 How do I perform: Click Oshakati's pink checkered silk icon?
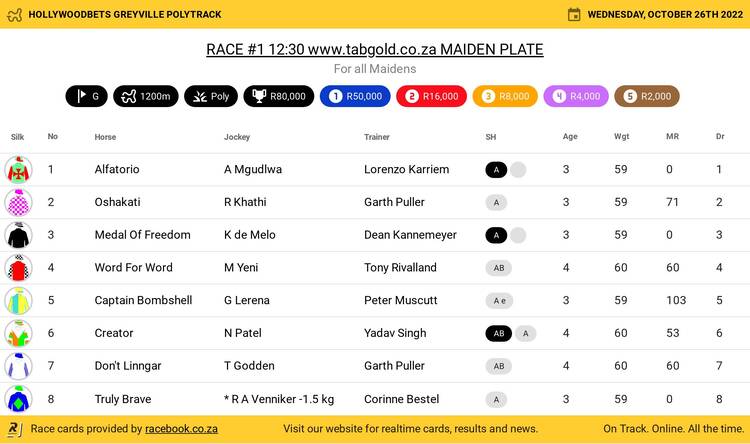[x=18, y=202]
